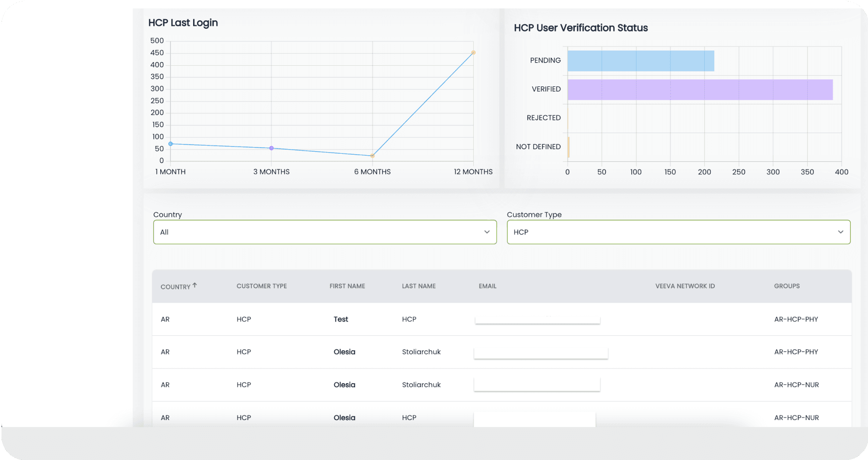Click the 6 MONTHS data point on chart
868x460 pixels.
[x=373, y=156]
